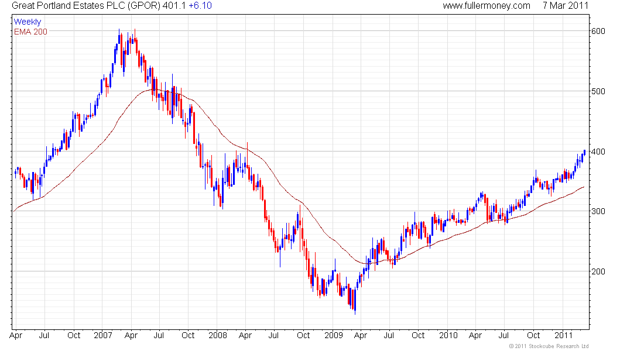Click the 401.1 last price value
Image resolution: width=644 pixels, height=351 pixels.
click(174, 6)
